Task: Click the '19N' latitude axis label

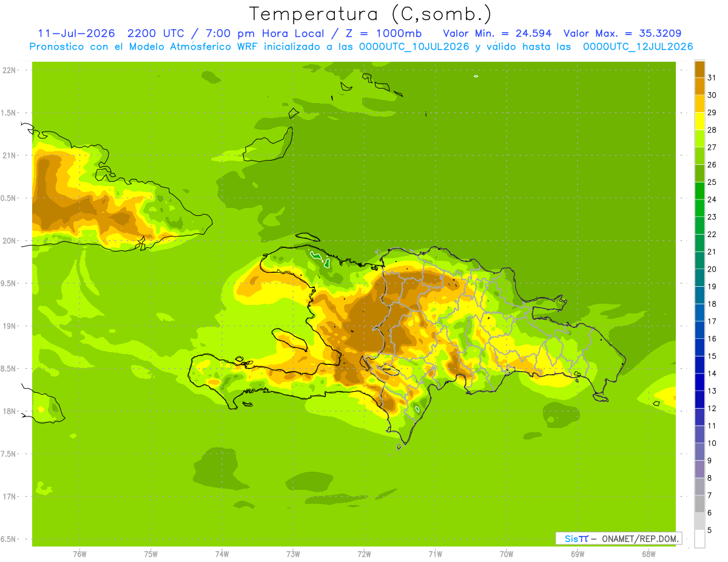Action: click(9, 326)
